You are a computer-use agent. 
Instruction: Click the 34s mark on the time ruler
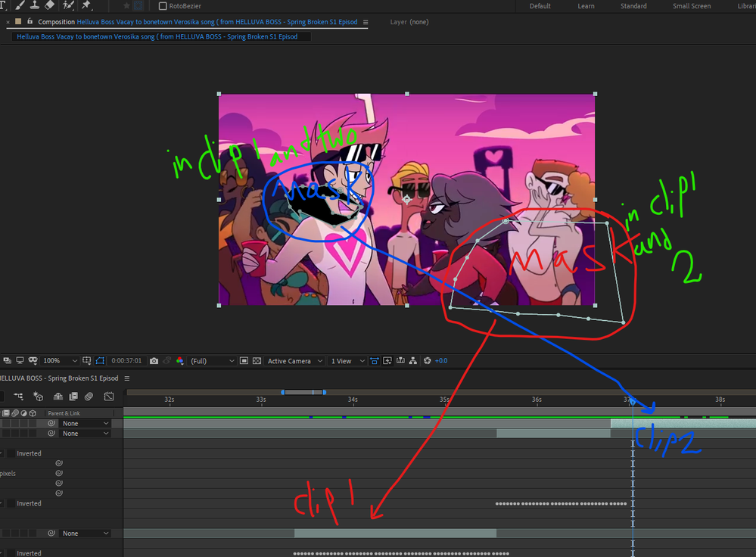[x=353, y=400]
